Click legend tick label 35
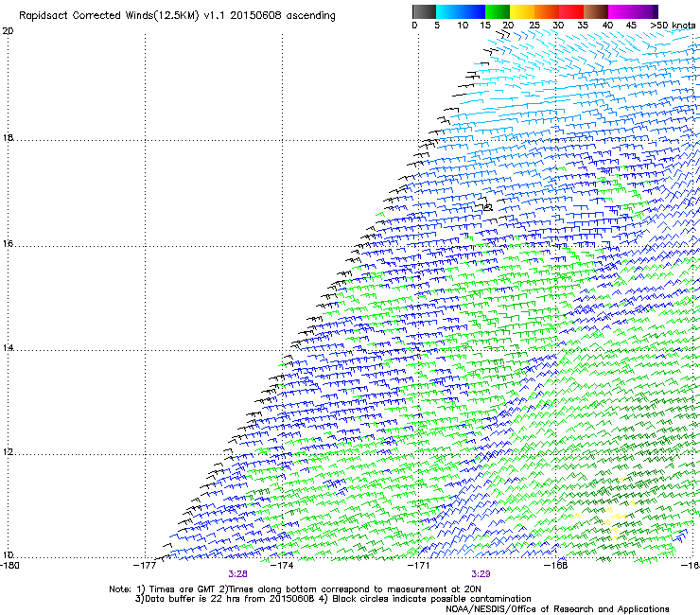The width and height of the screenshot is (700, 615). (583, 26)
